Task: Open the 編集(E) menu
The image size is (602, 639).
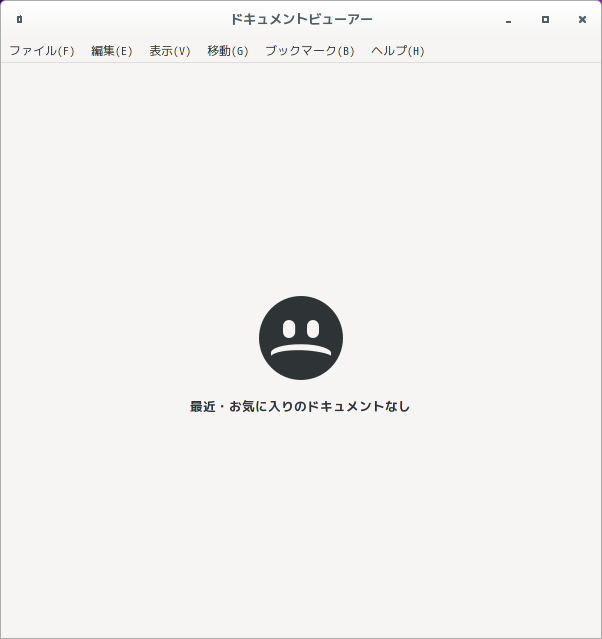Action: click(112, 51)
